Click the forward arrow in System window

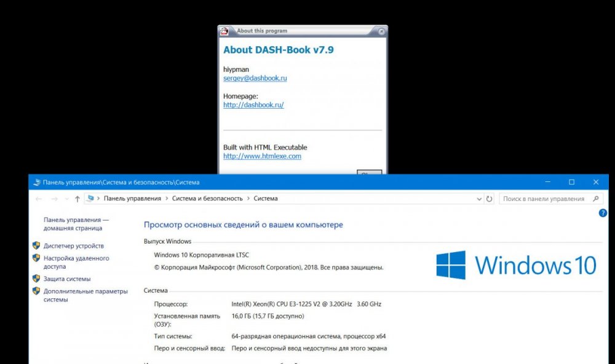[55, 199]
